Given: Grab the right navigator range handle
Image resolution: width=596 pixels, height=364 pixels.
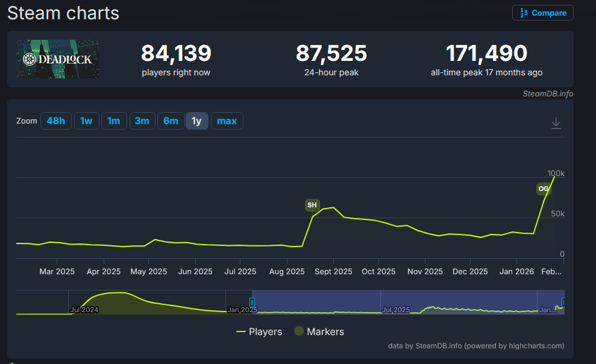Looking at the screenshot, I should tap(563, 302).
